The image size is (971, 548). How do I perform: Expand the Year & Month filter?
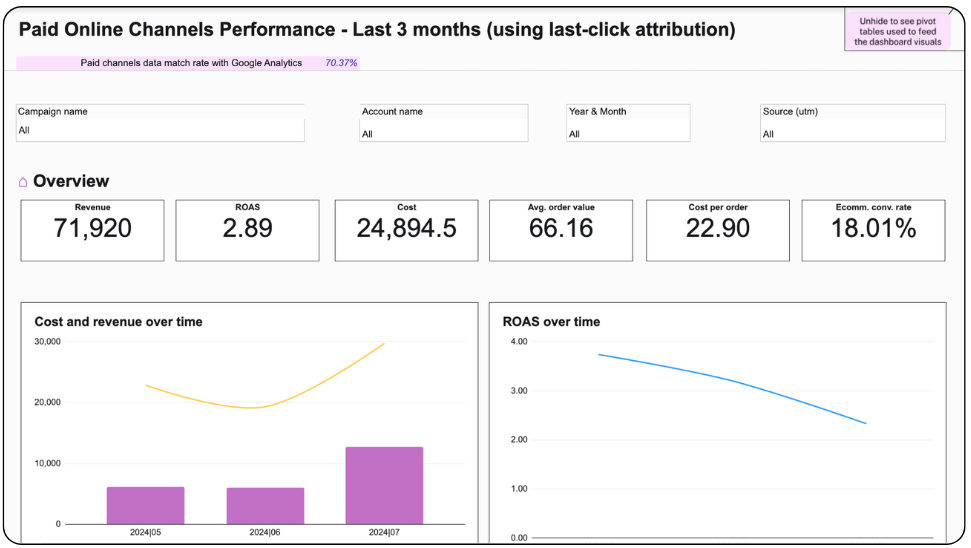click(x=627, y=133)
